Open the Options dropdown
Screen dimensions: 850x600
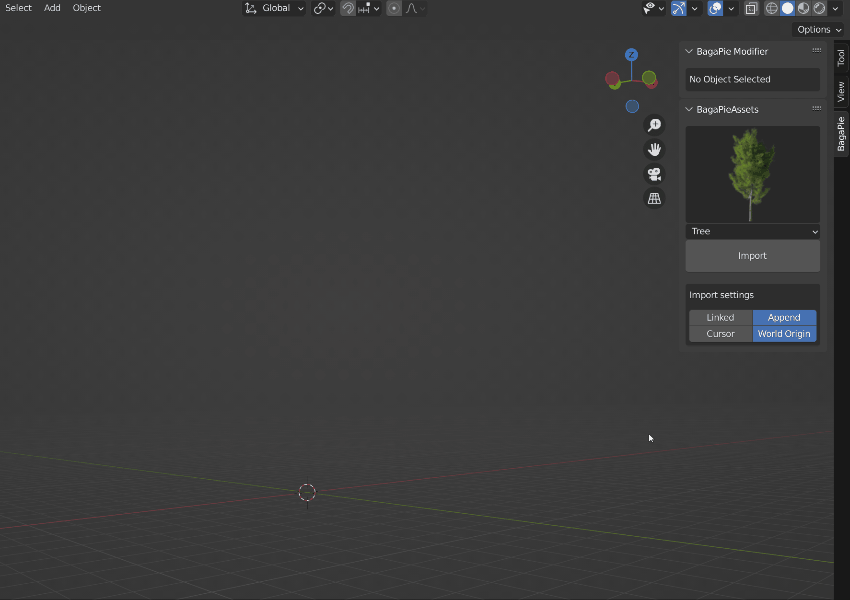point(818,29)
